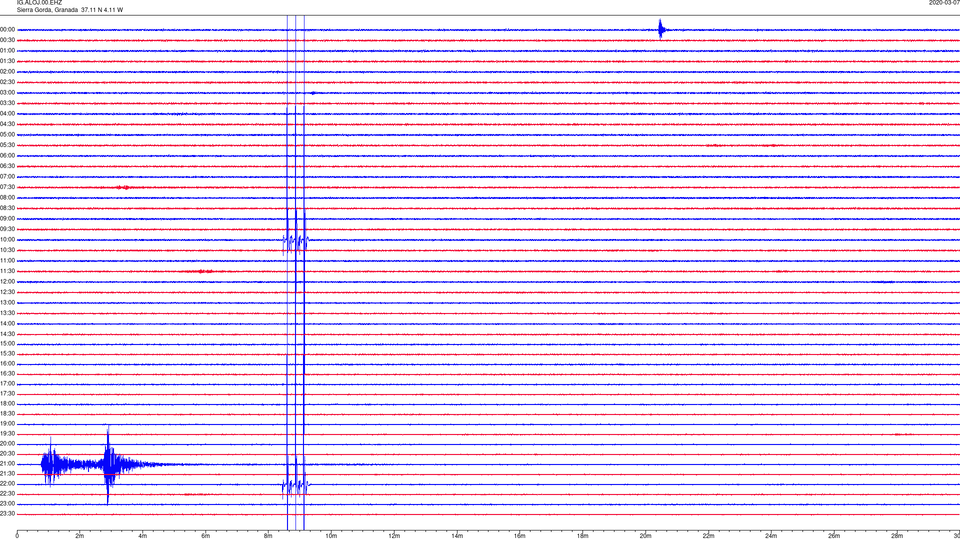
Task: Click the Sierra Gorda, Granada location text
Action: 47,10
